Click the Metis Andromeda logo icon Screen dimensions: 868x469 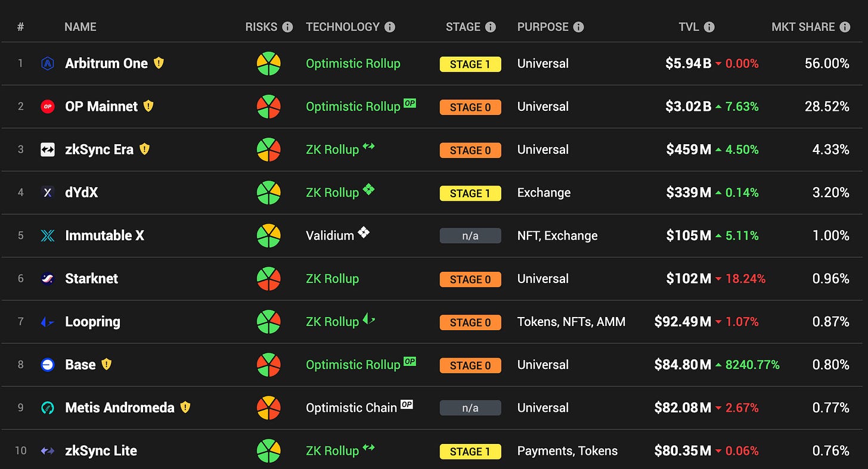pyautogui.click(x=48, y=408)
